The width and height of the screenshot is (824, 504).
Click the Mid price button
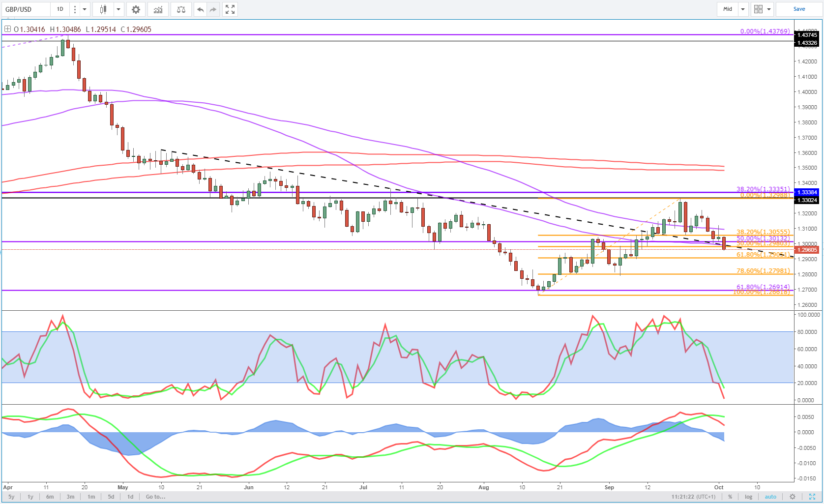(x=728, y=9)
